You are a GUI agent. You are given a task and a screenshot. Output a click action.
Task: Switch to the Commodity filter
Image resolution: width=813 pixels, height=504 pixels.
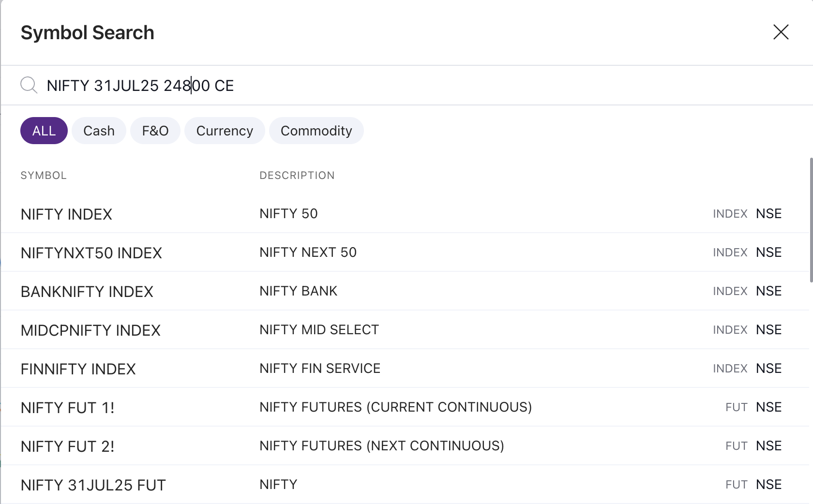tap(316, 131)
